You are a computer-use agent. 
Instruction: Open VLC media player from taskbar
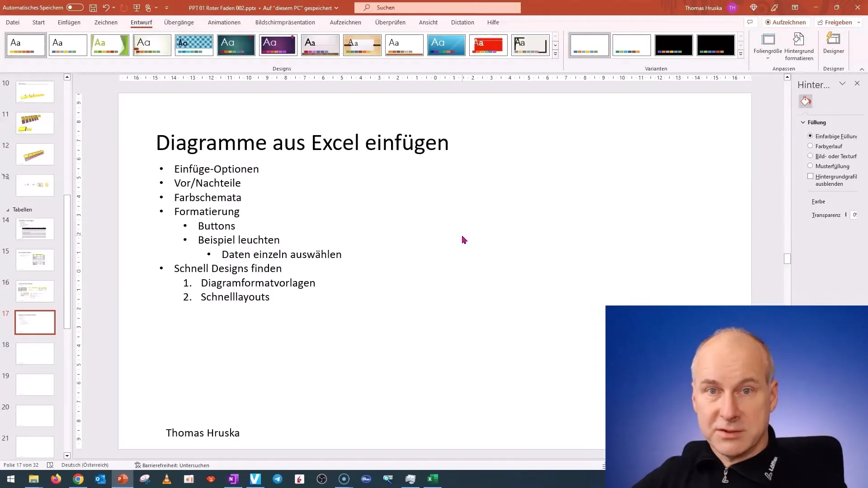click(167, 479)
